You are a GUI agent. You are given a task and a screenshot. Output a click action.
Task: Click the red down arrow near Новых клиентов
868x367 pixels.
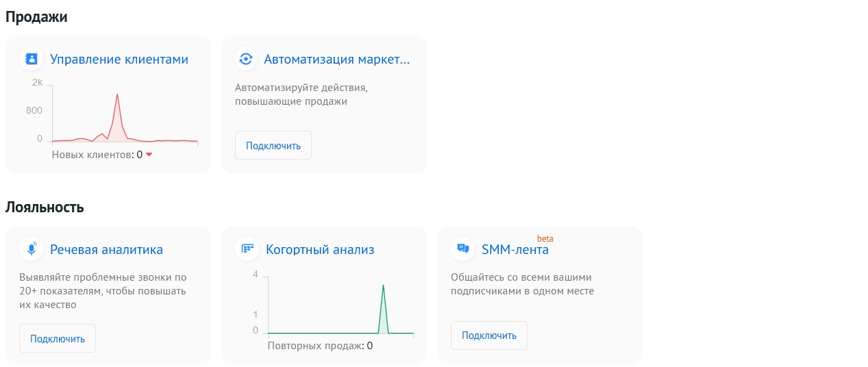[149, 155]
